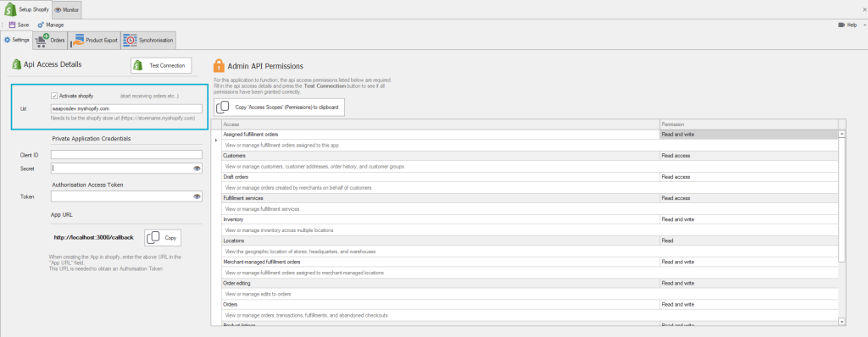Toggle the Activate shopify checkbox
868x337 pixels.
pyautogui.click(x=53, y=96)
